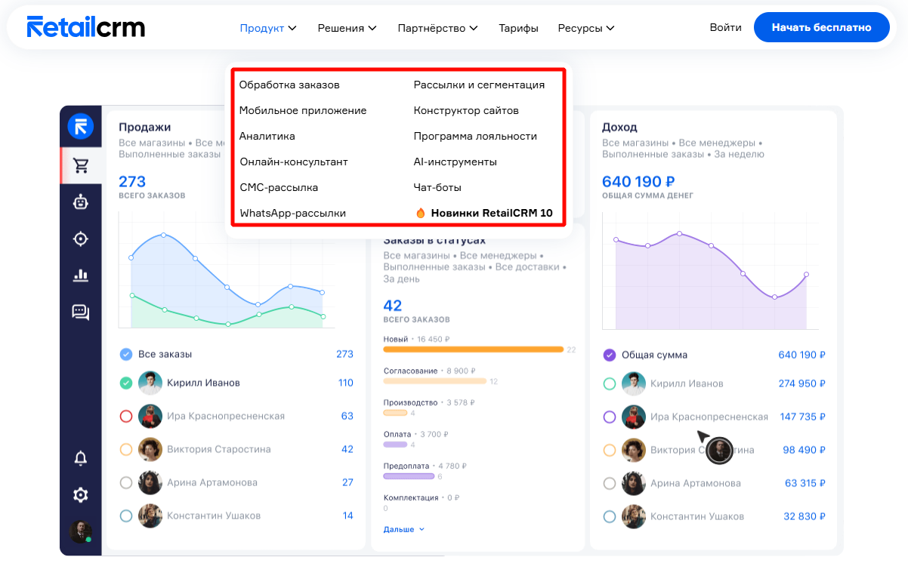Viewport: 908px width, 588px height.
Task: Expand the Решения dropdown
Action: coord(347,28)
